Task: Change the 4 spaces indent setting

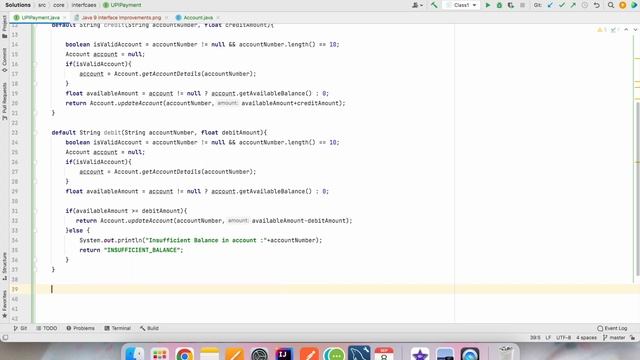Action: [586, 338]
